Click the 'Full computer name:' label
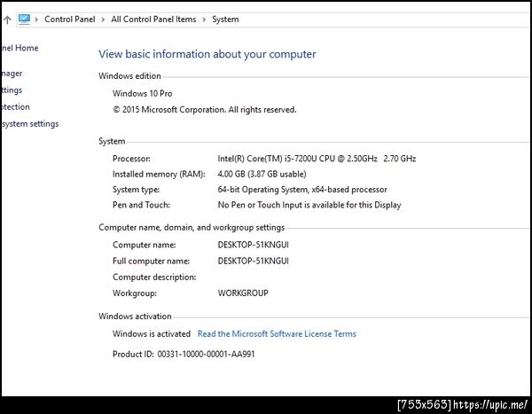 151,261
